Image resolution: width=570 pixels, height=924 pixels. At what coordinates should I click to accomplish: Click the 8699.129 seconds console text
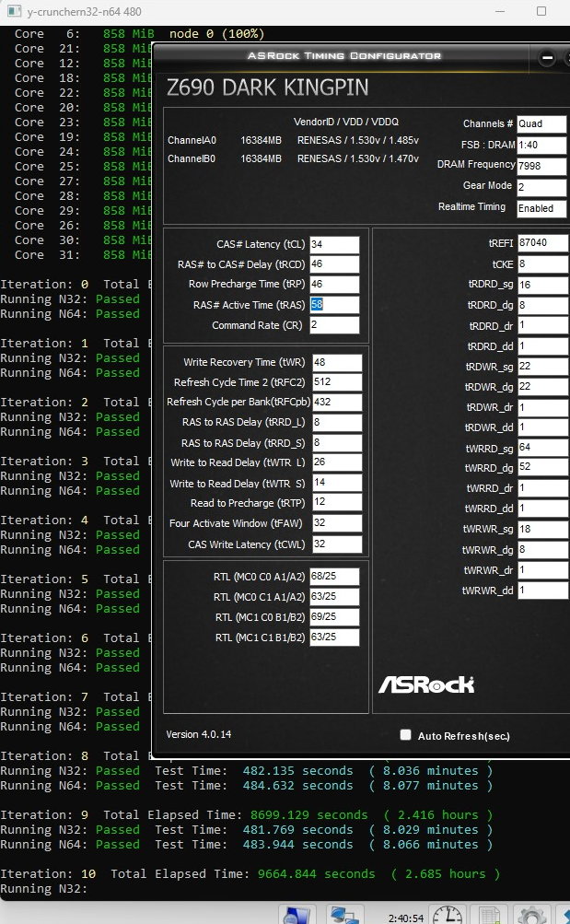click(309, 815)
